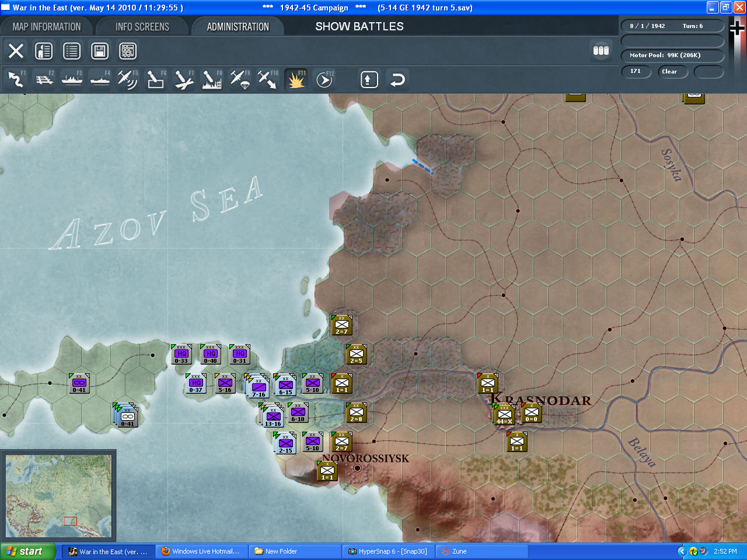Open the Zune taskbar button
Image resolution: width=747 pixels, height=560 pixels.
click(x=481, y=551)
